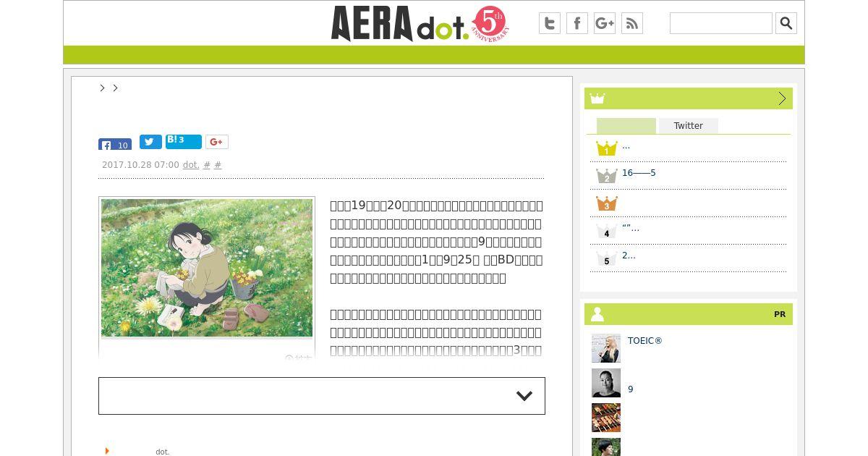The height and width of the screenshot is (456, 868).
Task: Open the Facebook icon in the header
Action: pos(577,23)
